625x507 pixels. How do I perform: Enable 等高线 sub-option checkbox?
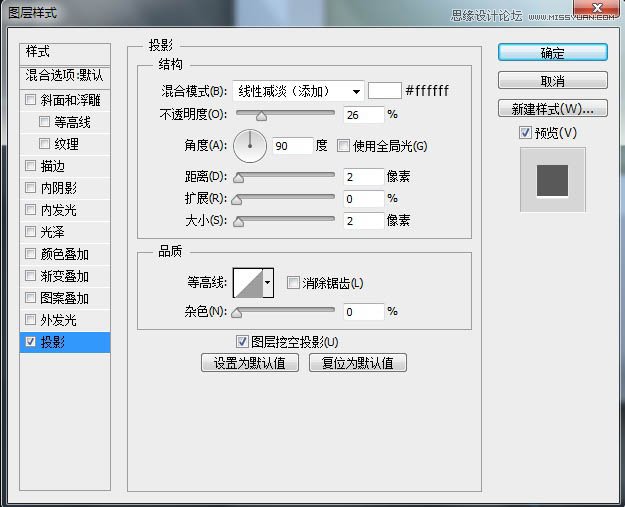pyautogui.click(x=44, y=121)
